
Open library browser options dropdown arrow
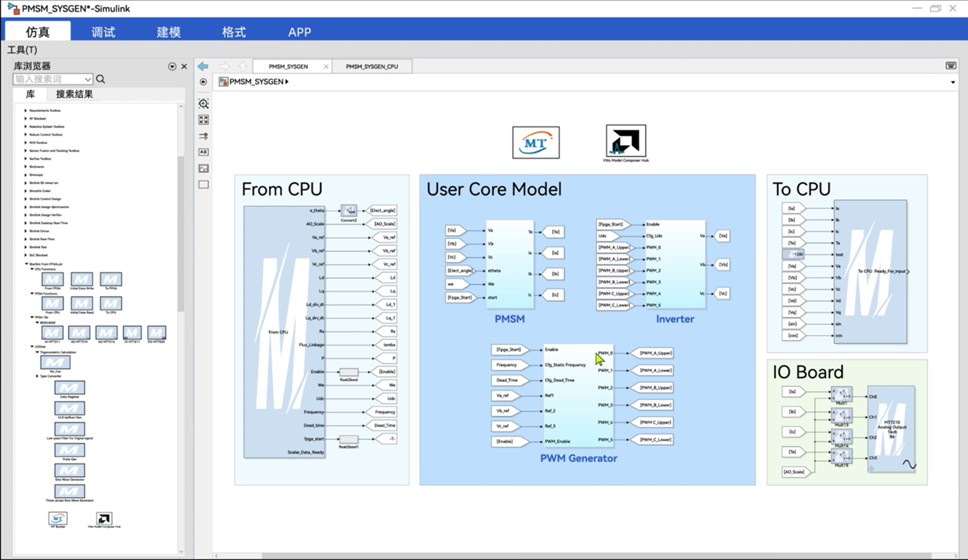point(172,66)
